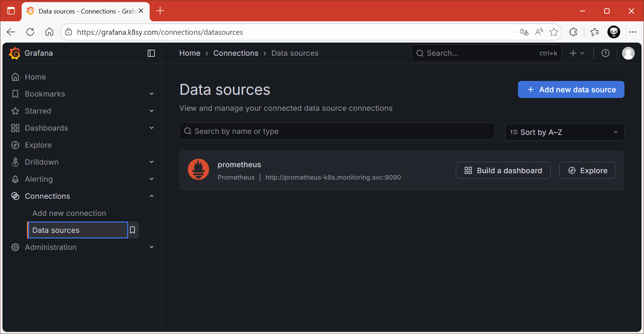Expand the Dashboards menu chevron
644x334 pixels.
(152, 128)
